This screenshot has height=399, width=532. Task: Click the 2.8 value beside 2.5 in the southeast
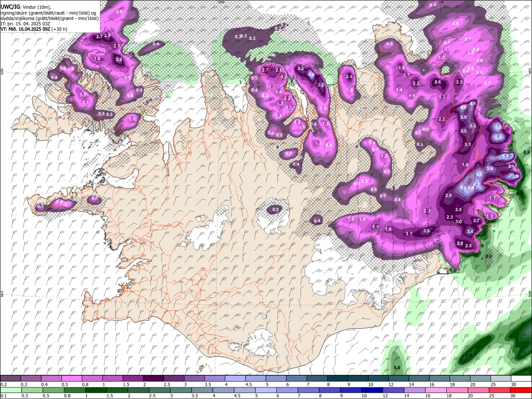[460, 244]
